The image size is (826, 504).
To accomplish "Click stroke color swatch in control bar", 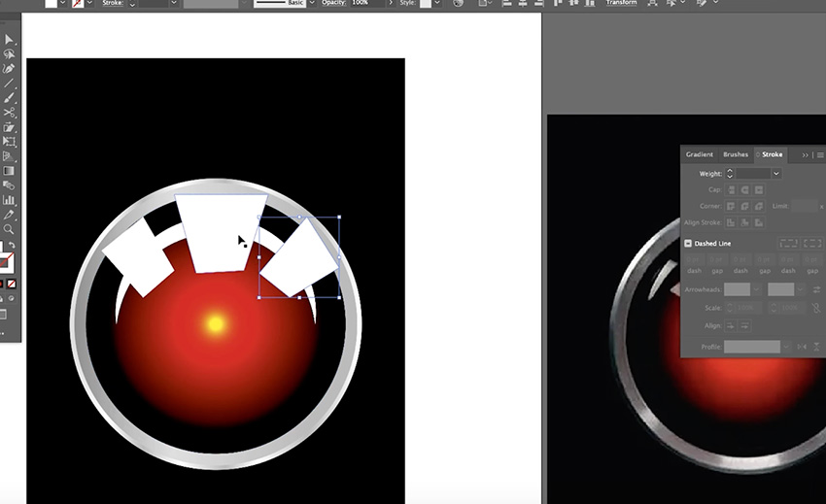I will [78, 3].
